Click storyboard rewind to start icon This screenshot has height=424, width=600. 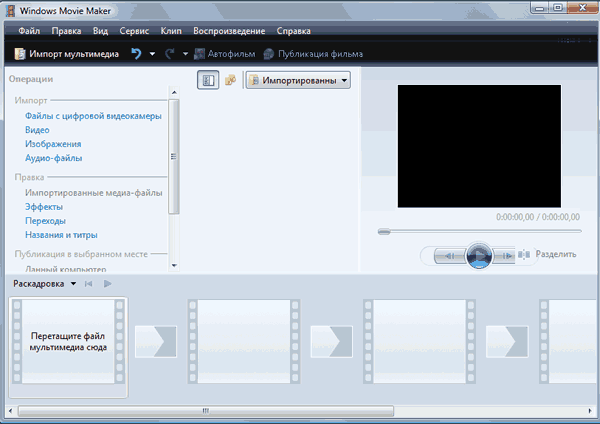point(88,284)
